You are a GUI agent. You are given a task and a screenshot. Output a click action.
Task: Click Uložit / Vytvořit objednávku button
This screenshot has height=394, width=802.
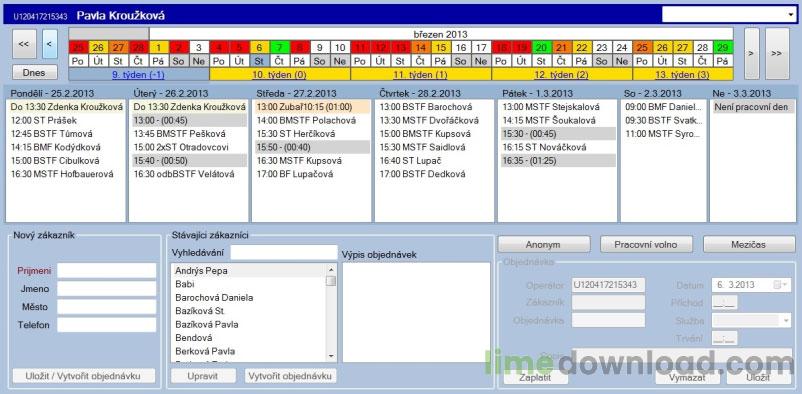[83, 376]
